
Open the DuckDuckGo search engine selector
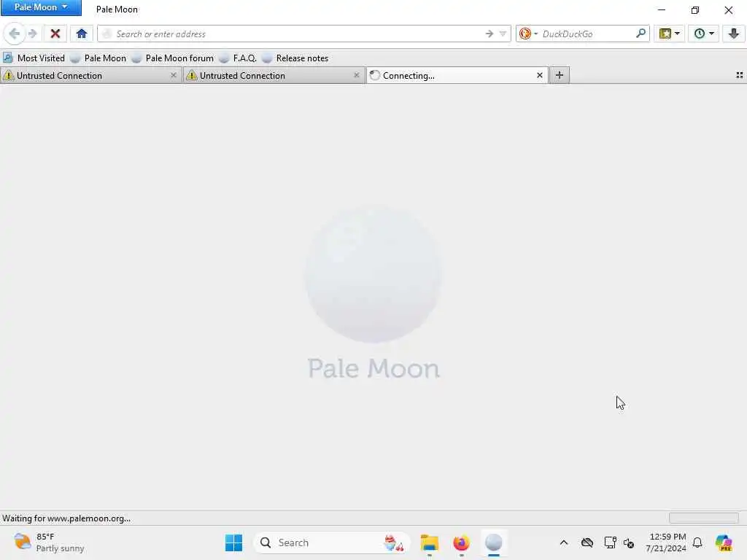tap(528, 34)
